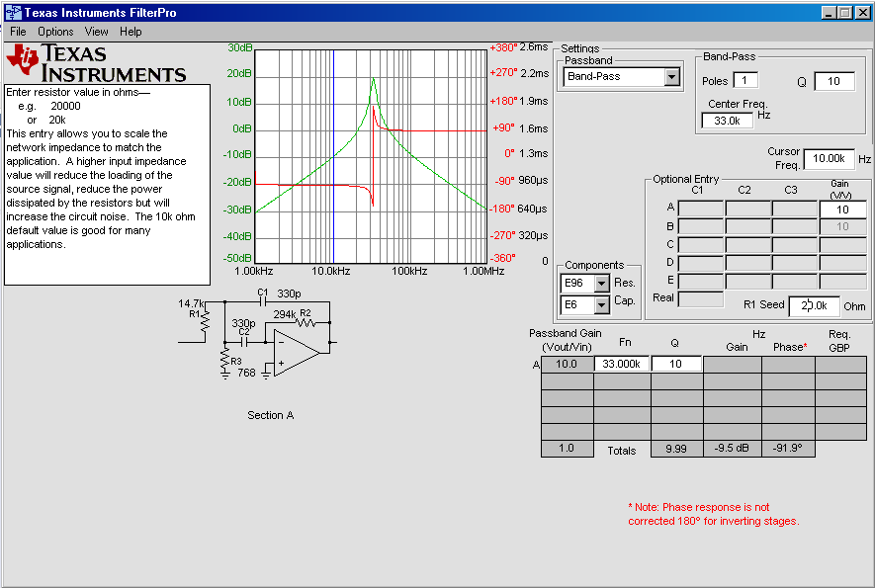This screenshot has height=588, width=875.
Task: Click the "-50dB" gain axis label
Action: pyautogui.click(x=237, y=259)
